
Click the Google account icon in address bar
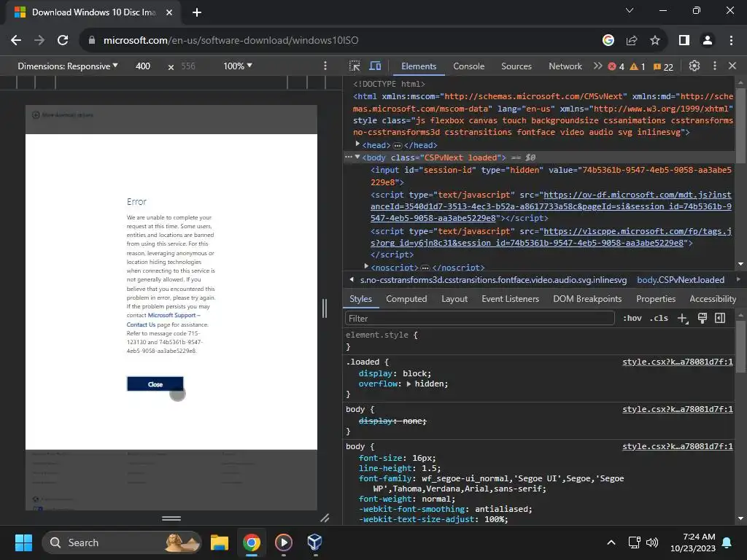click(608, 41)
